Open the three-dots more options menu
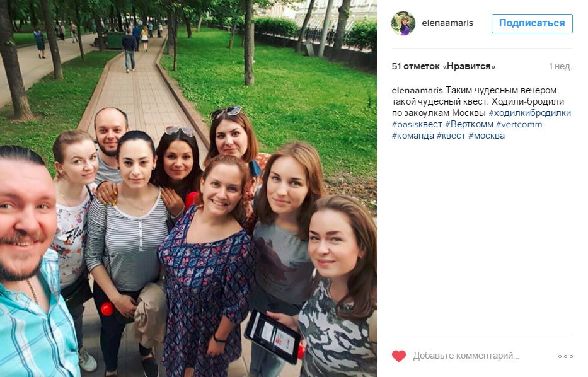Viewport: 588px width, 377px height. point(565,356)
